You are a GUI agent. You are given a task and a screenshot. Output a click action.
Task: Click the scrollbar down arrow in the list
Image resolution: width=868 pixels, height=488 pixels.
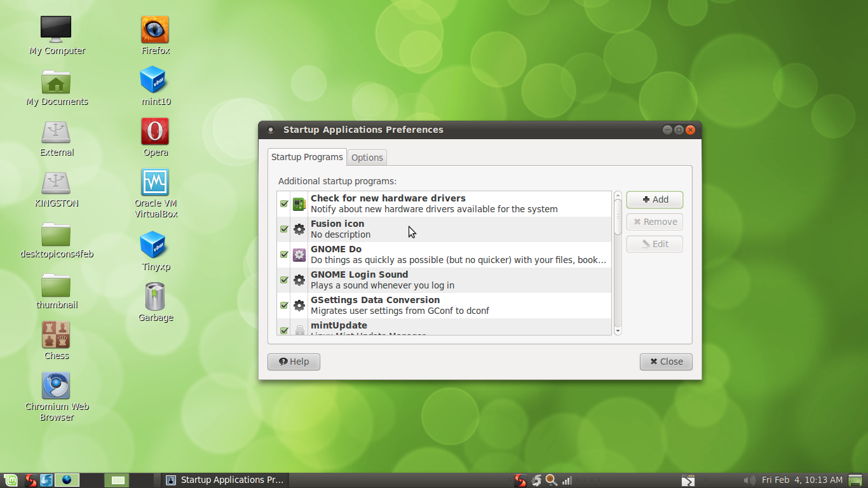pyautogui.click(x=617, y=329)
